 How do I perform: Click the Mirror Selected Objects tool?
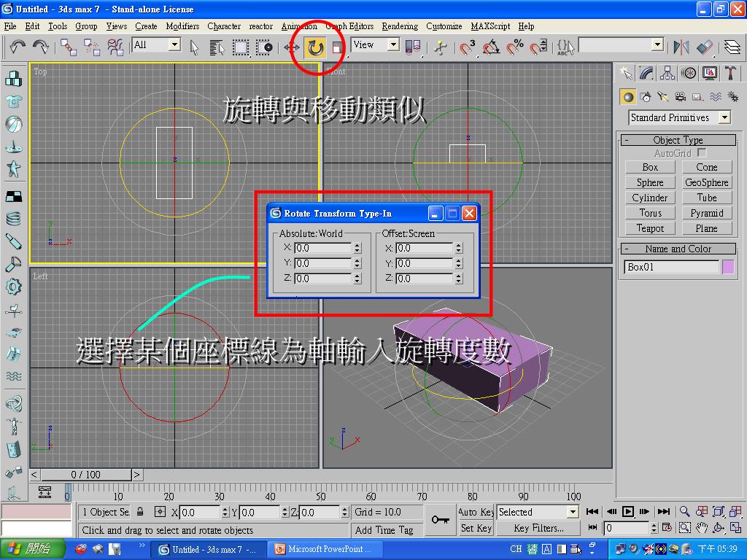coord(681,47)
